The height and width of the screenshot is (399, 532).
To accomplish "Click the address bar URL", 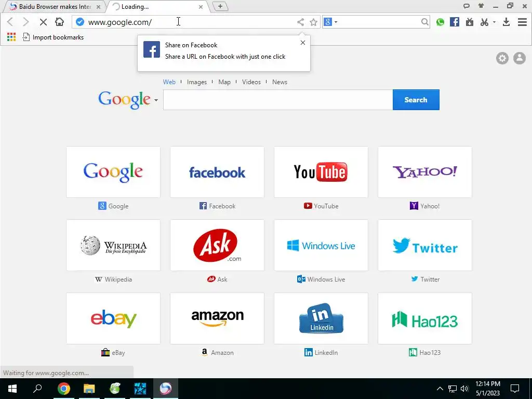I will tap(120, 22).
